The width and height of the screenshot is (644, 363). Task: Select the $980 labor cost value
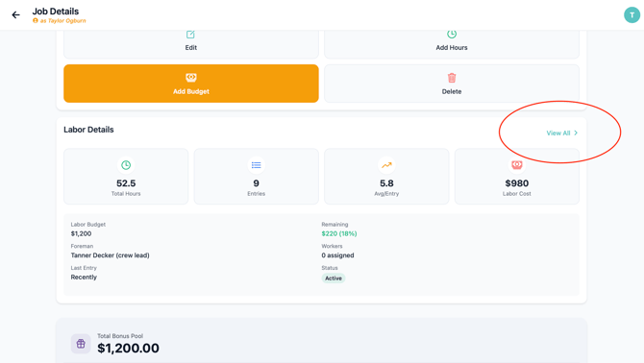(517, 183)
